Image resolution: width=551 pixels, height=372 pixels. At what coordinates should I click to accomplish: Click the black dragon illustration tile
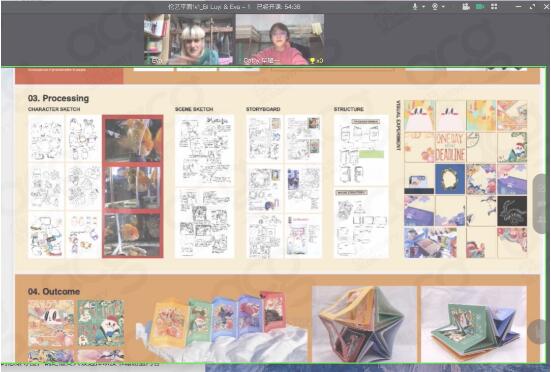click(x=512, y=211)
